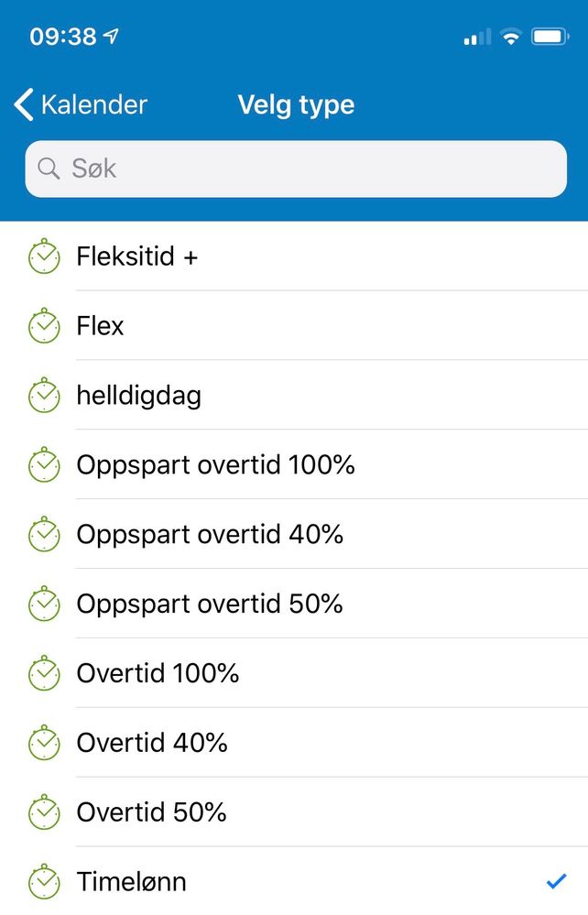
Task: Go back to Kalender
Action: pos(81,105)
